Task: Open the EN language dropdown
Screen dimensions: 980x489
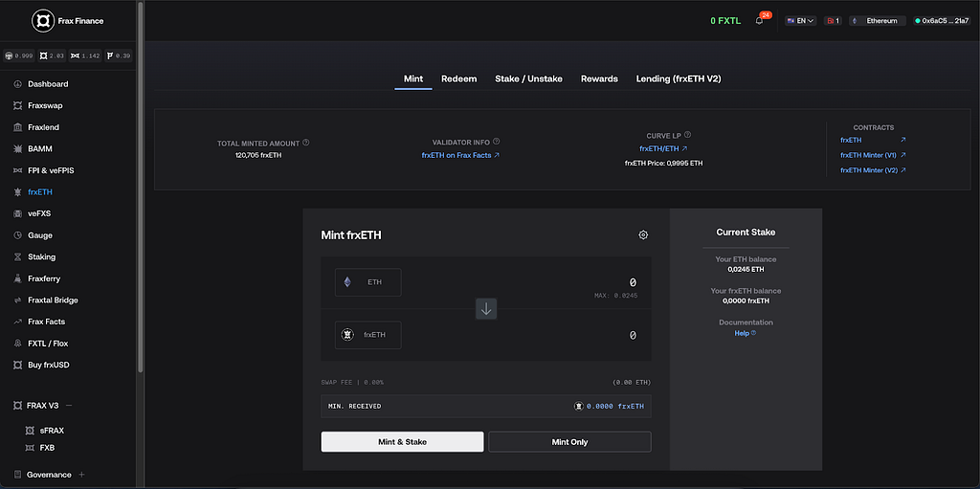Action: [x=801, y=21]
